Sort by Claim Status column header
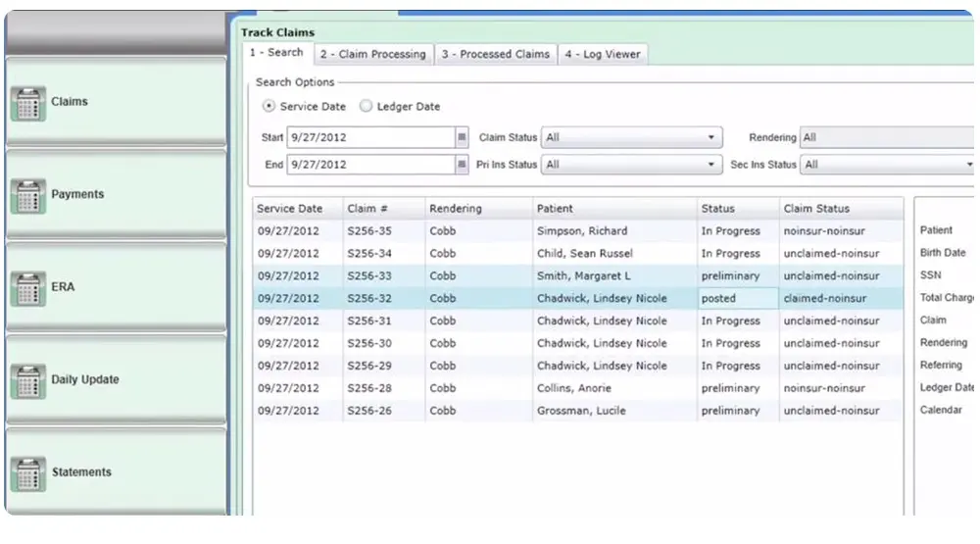Viewport: 980px width, 544px height. (841, 208)
